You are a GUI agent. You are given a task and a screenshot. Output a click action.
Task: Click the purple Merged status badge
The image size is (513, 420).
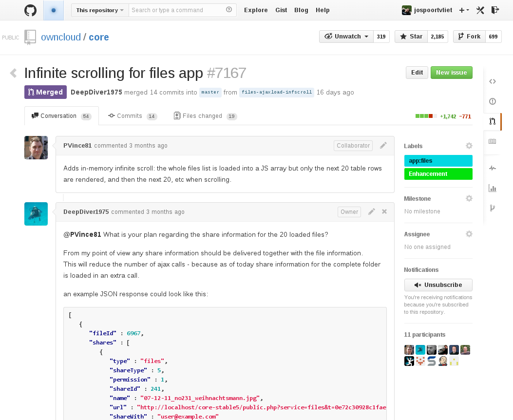click(x=45, y=92)
